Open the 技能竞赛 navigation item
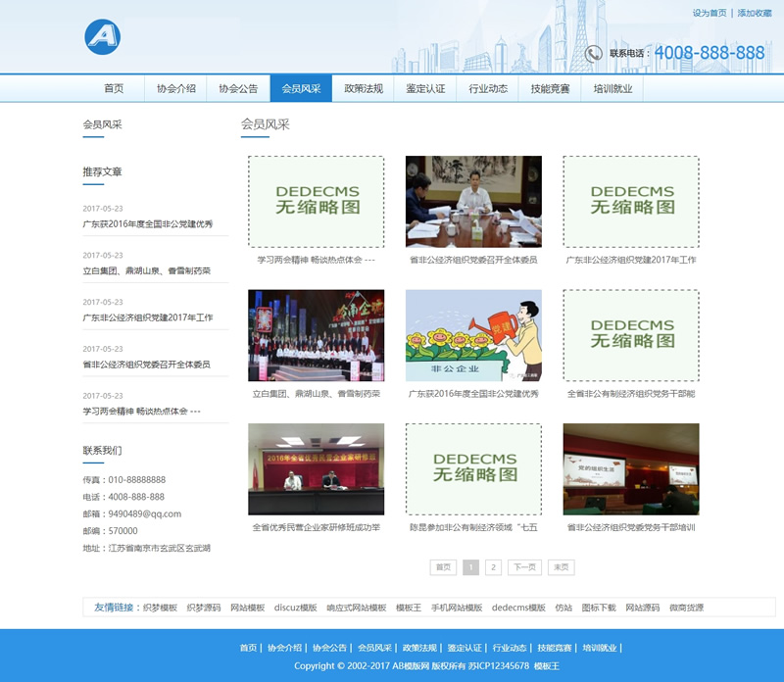This screenshot has height=682, width=784. pyautogui.click(x=550, y=88)
